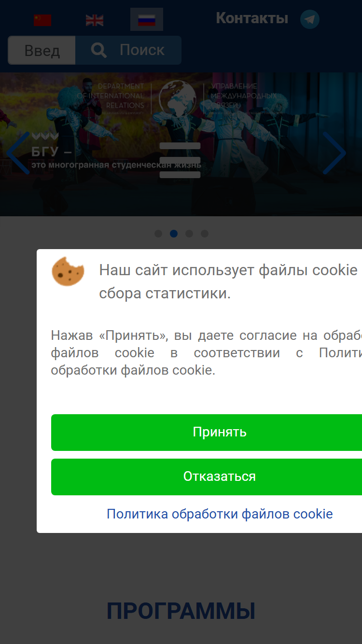Click the cookie icon in the banner
The height and width of the screenshot is (644, 362).
pyautogui.click(x=68, y=271)
